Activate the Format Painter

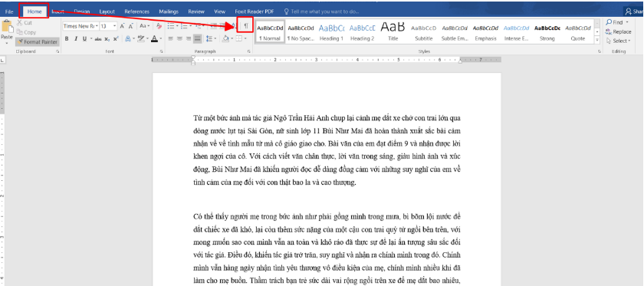point(37,41)
